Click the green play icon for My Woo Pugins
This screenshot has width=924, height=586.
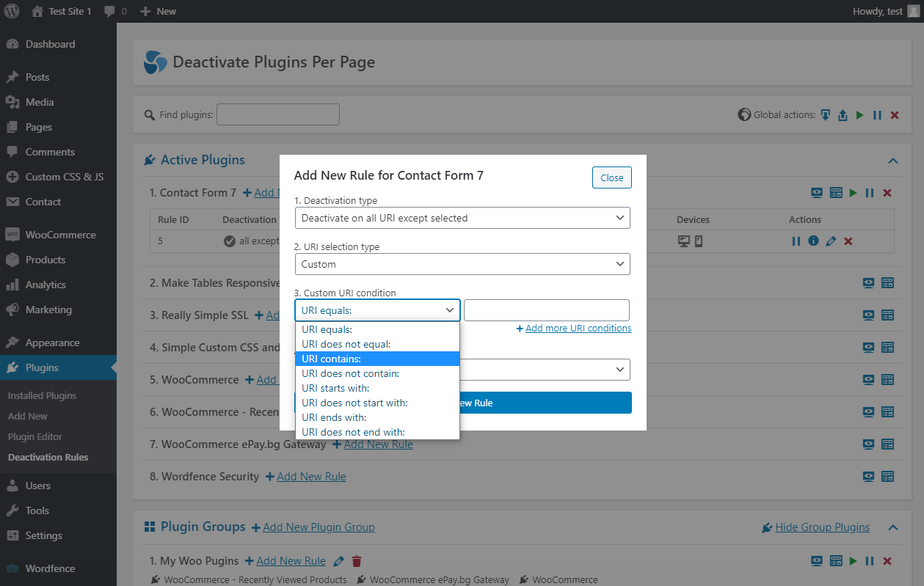[x=853, y=561]
